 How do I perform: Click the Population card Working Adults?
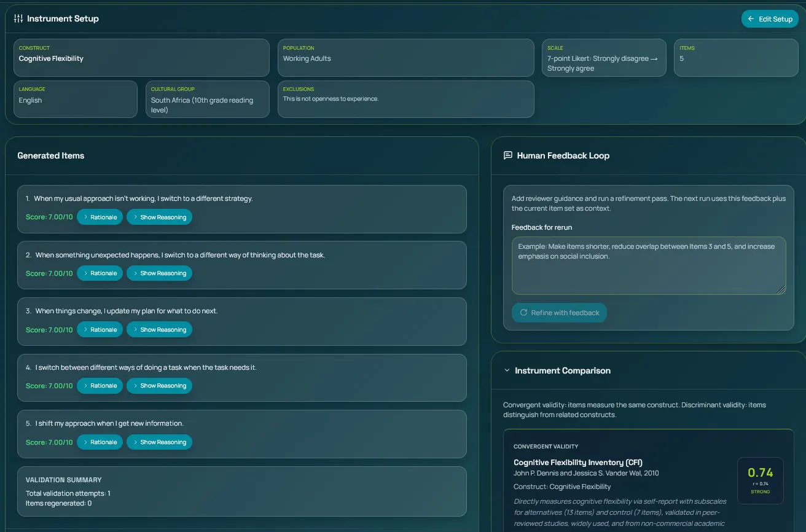pyautogui.click(x=405, y=58)
